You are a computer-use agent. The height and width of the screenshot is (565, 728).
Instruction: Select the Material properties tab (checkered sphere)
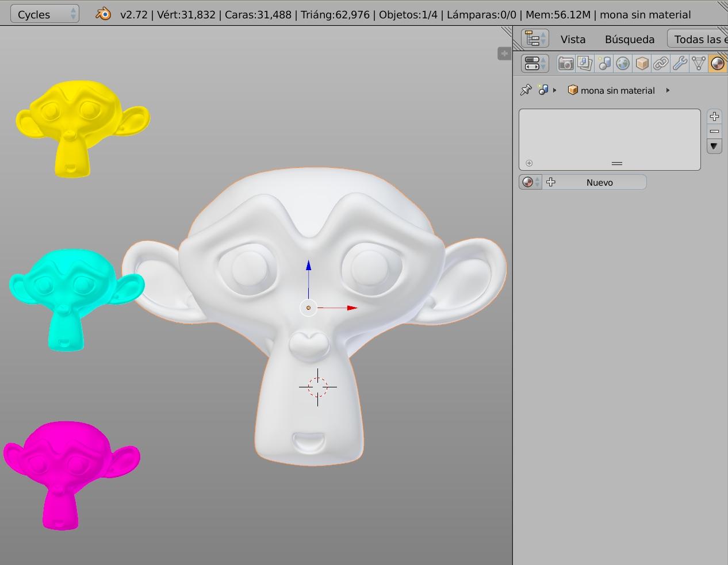(x=718, y=64)
